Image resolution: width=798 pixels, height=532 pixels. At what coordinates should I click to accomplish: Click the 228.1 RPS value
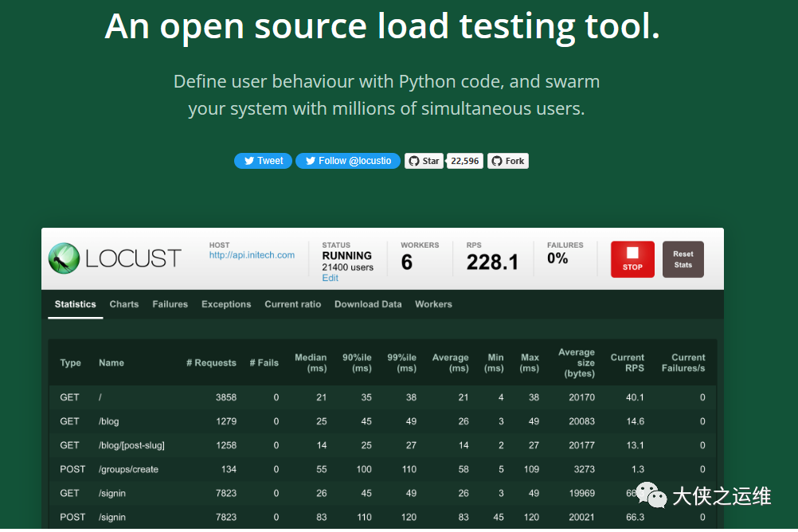point(492,263)
